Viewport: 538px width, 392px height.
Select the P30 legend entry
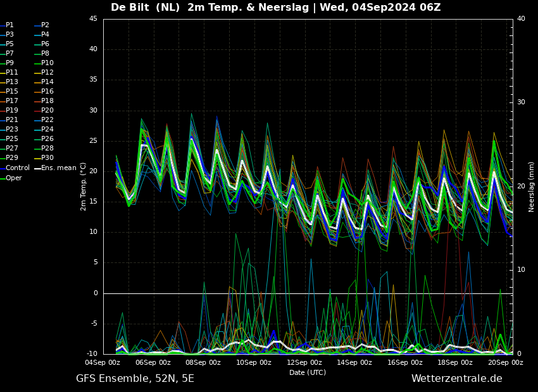(47, 158)
